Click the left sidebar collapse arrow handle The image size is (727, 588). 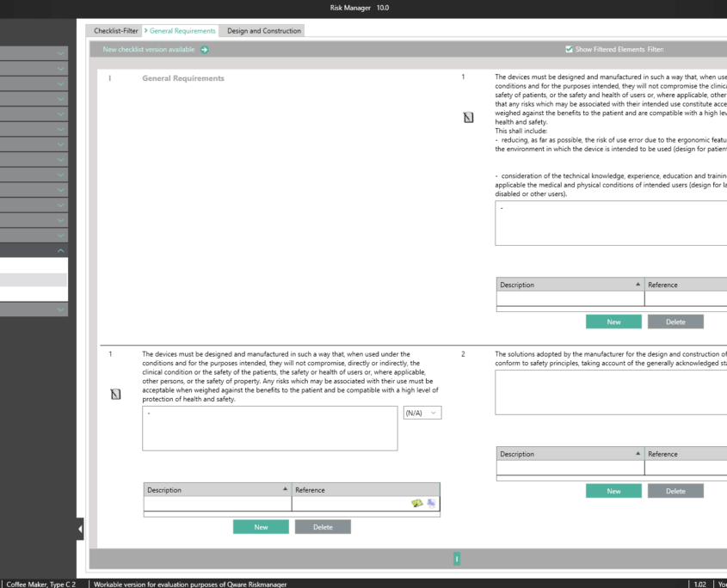(81, 529)
